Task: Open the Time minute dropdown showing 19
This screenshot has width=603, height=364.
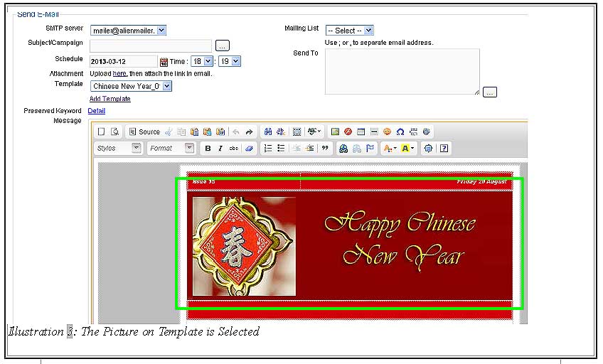Action: (x=230, y=61)
